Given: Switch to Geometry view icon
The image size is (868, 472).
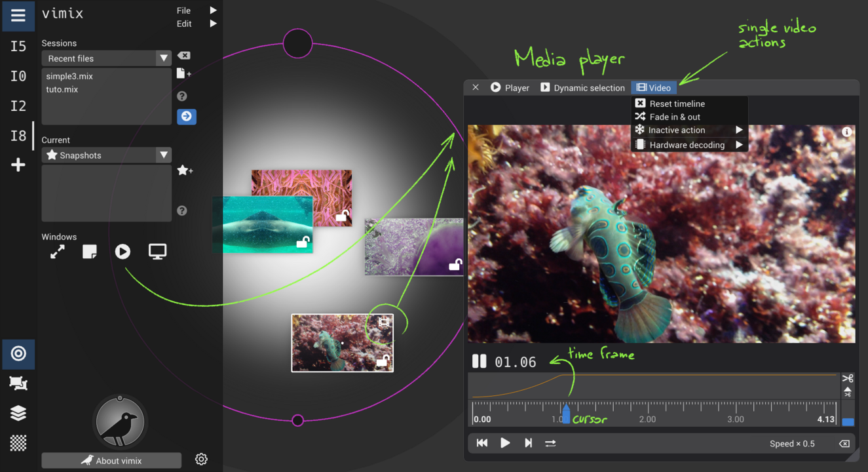Looking at the screenshot, I should [18, 383].
